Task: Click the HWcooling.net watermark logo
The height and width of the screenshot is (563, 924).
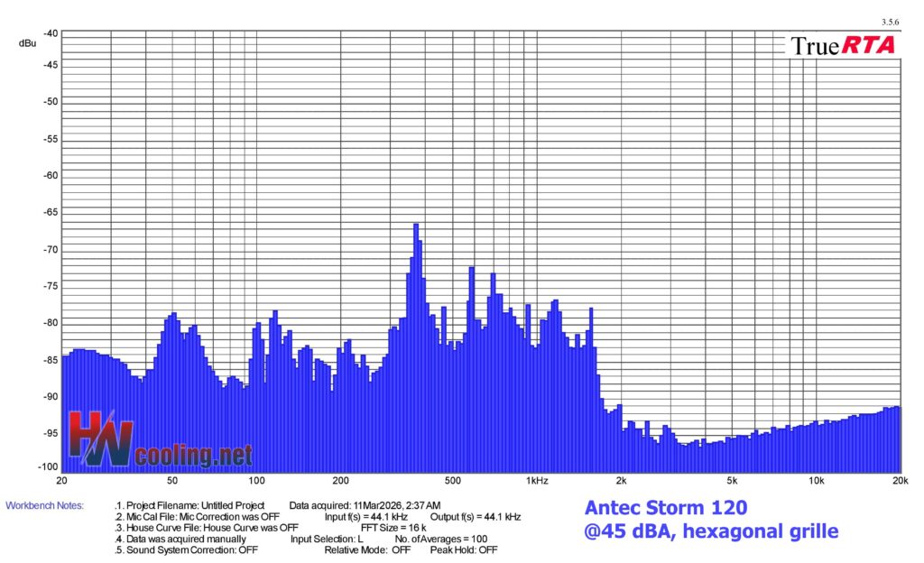Action: [160, 442]
